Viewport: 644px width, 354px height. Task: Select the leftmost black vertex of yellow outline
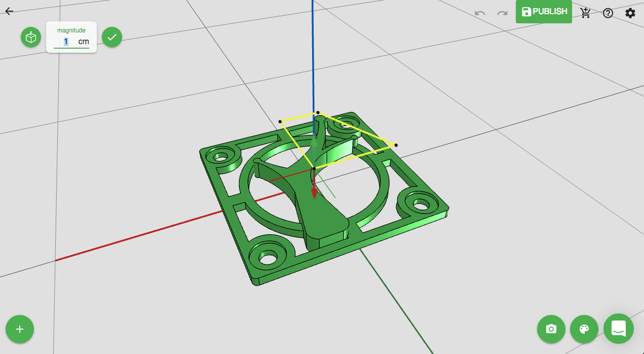click(x=280, y=121)
